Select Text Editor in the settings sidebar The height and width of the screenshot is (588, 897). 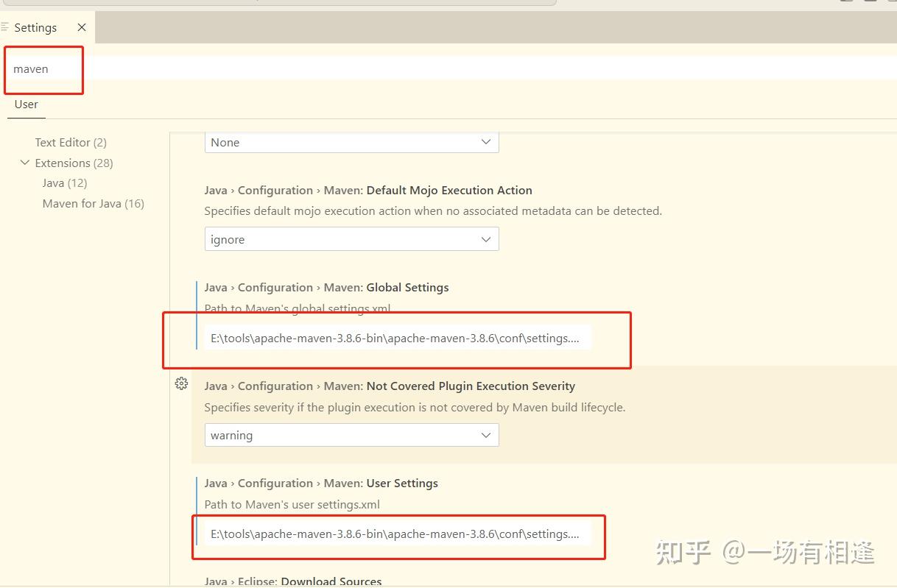click(x=70, y=142)
